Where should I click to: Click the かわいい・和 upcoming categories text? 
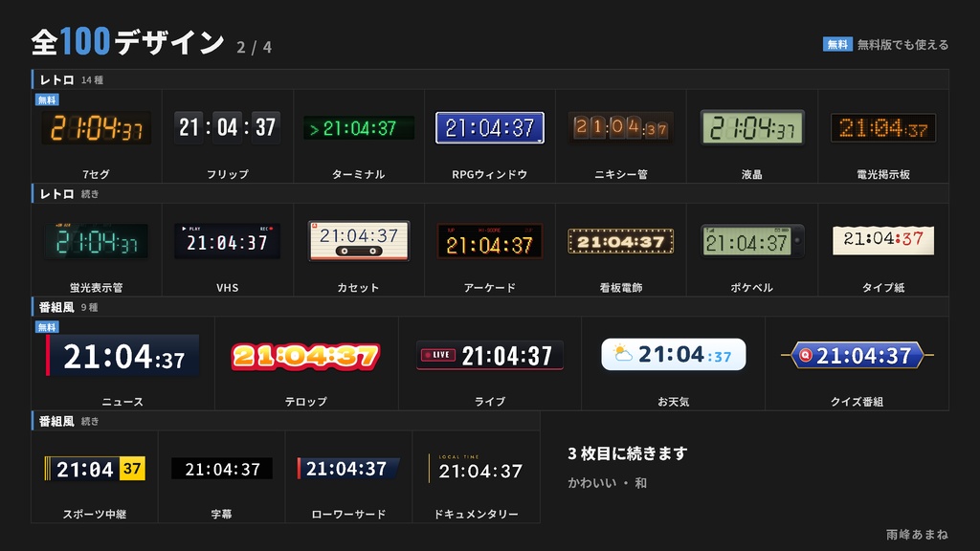tap(608, 483)
